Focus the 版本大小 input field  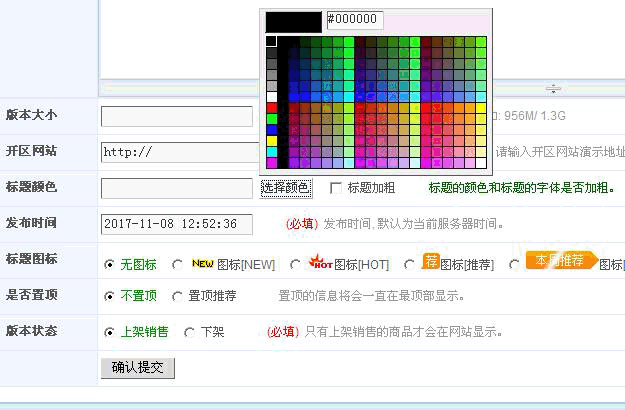[x=177, y=116]
